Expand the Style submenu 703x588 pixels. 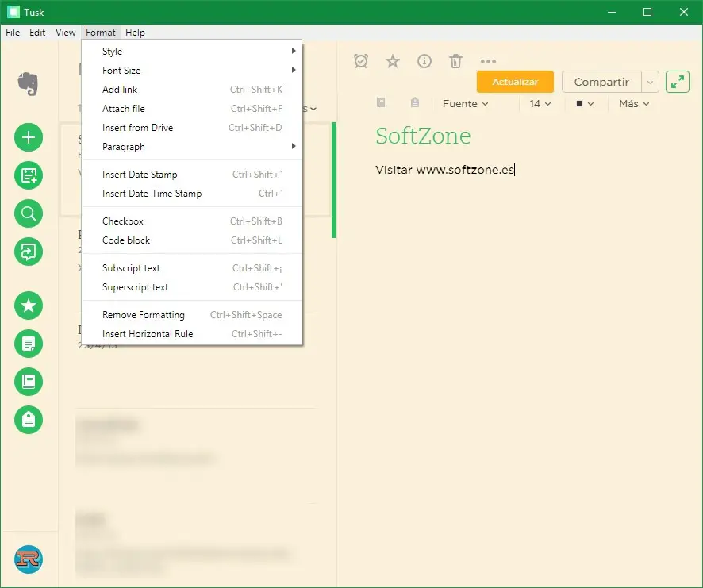tap(192, 51)
